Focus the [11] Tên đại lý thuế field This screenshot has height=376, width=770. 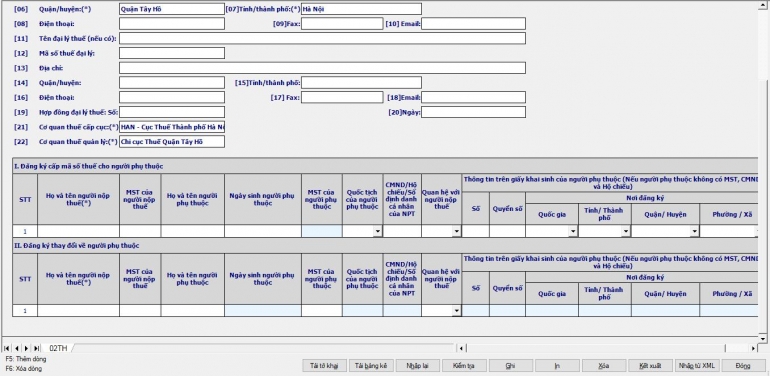(x=322, y=38)
